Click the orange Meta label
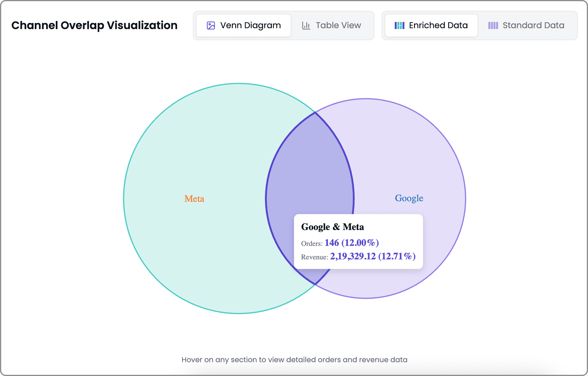 point(194,199)
